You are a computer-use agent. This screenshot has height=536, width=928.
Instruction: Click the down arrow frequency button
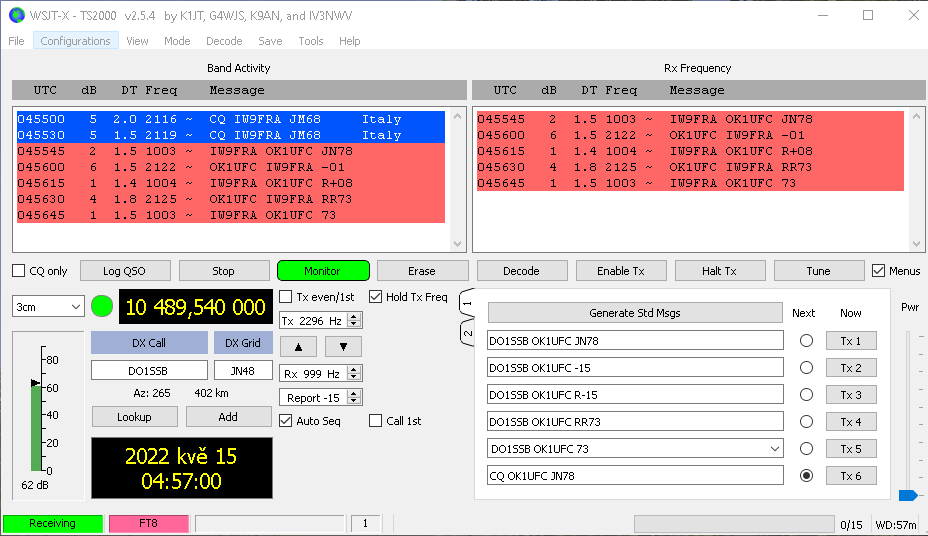pyautogui.click(x=343, y=346)
